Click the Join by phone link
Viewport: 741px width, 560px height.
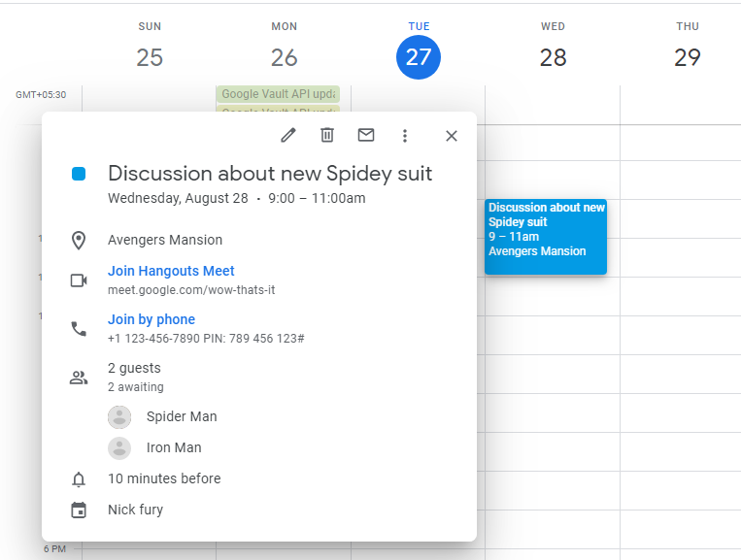152,319
